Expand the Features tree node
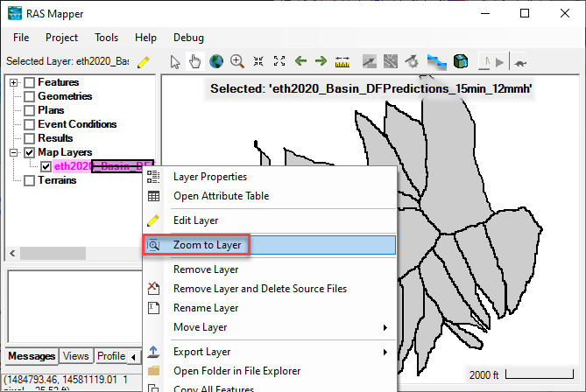Screen dimensions: 586x392 pos(15,82)
